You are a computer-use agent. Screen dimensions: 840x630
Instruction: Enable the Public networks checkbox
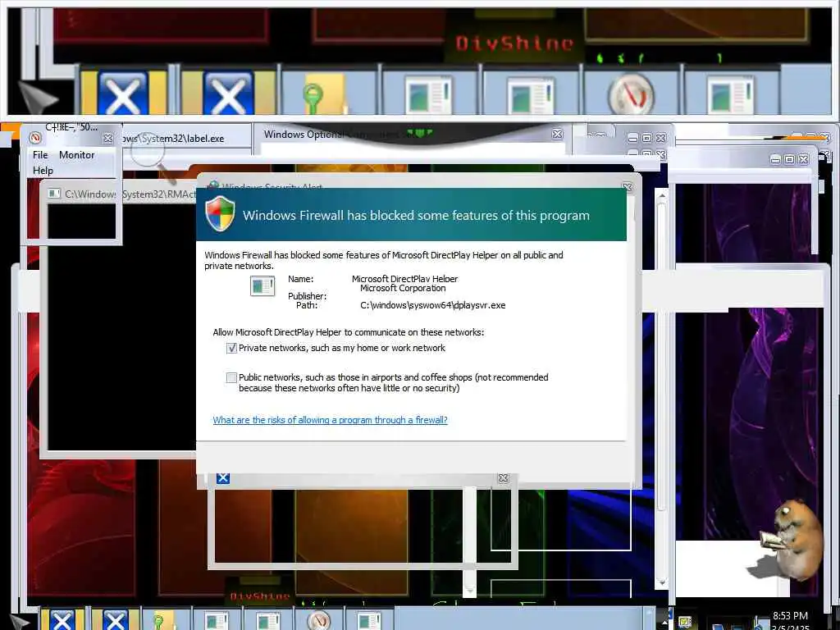[x=231, y=377]
